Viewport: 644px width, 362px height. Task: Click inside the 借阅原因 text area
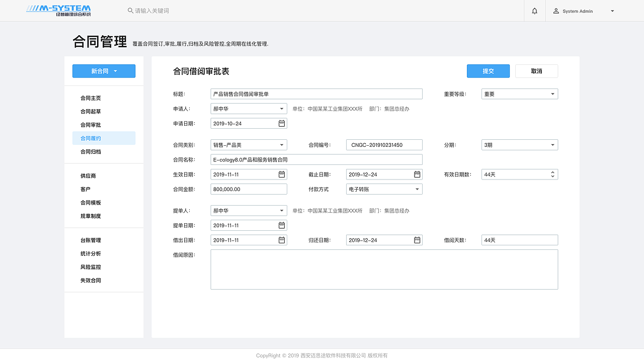point(384,269)
